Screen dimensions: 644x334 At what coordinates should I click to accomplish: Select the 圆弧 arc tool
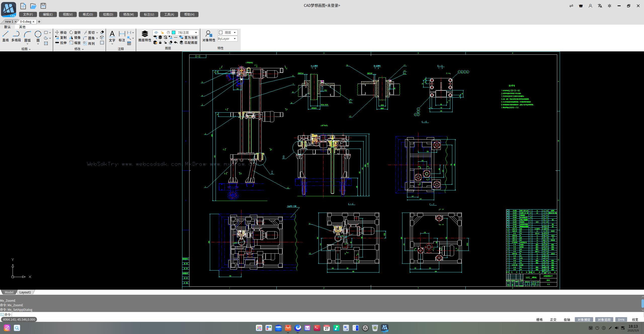pos(27,36)
